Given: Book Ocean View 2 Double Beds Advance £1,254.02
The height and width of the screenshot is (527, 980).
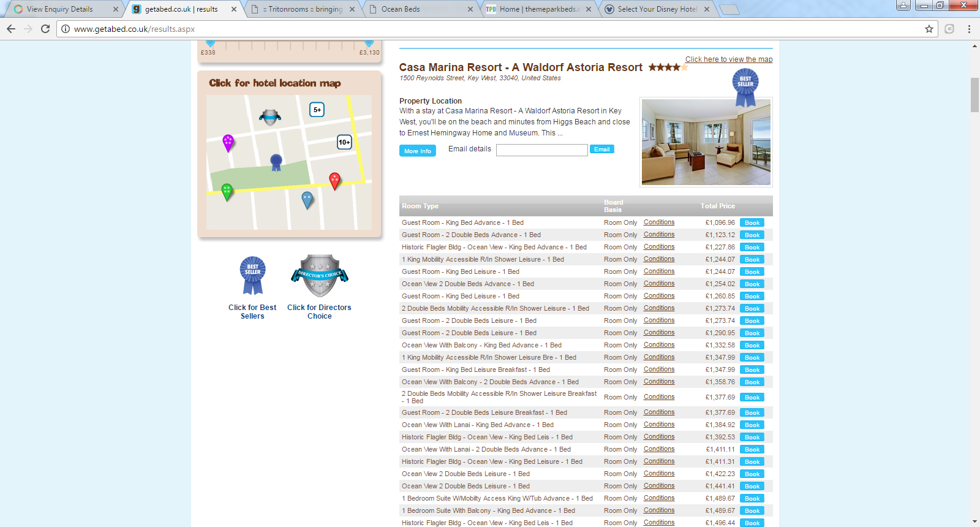Looking at the screenshot, I should [x=752, y=284].
